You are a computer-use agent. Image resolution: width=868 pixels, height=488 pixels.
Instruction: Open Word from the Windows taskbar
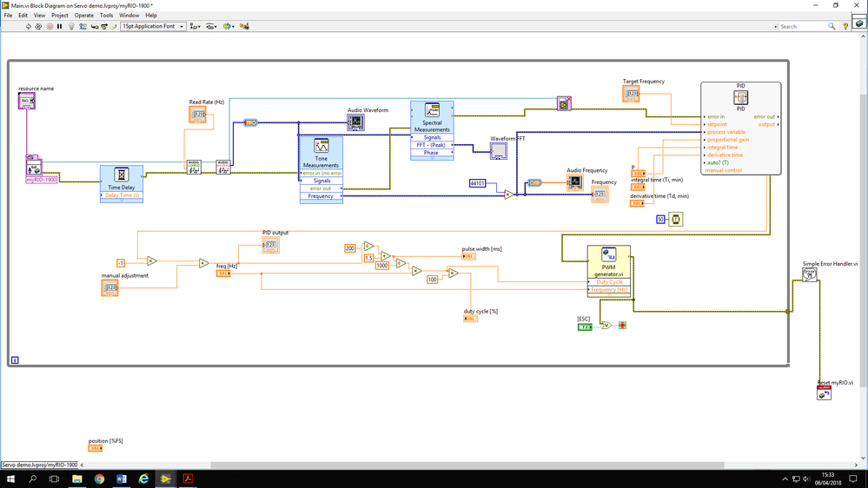[122, 478]
